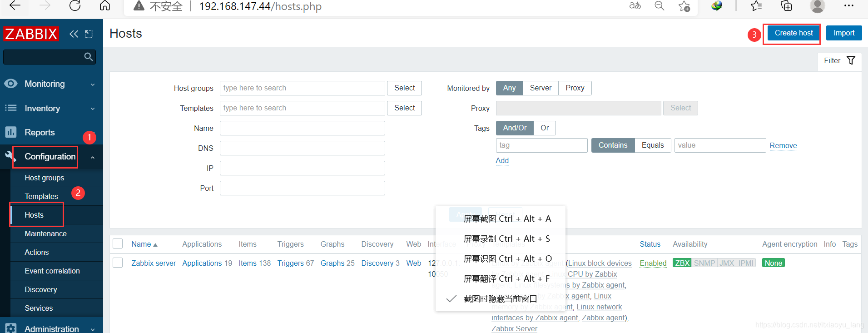Open Actions submenu item
Viewport: 868px width, 333px height.
pos(36,252)
